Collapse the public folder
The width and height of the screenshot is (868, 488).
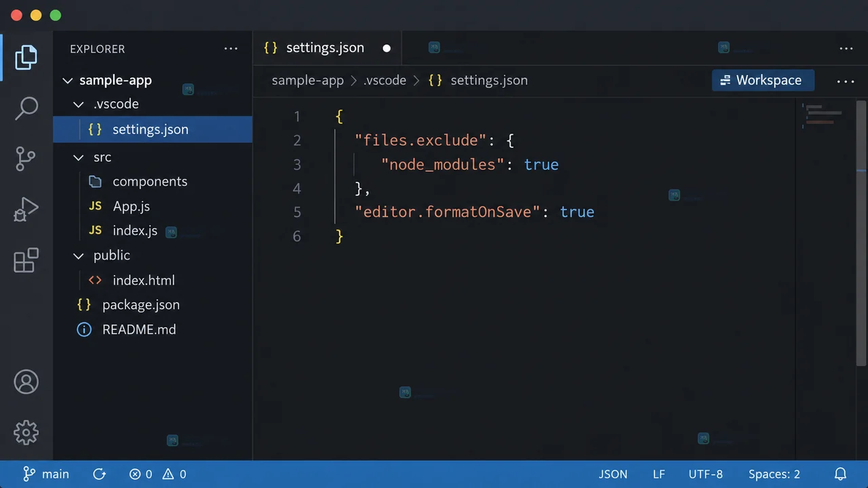(x=79, y=256)
